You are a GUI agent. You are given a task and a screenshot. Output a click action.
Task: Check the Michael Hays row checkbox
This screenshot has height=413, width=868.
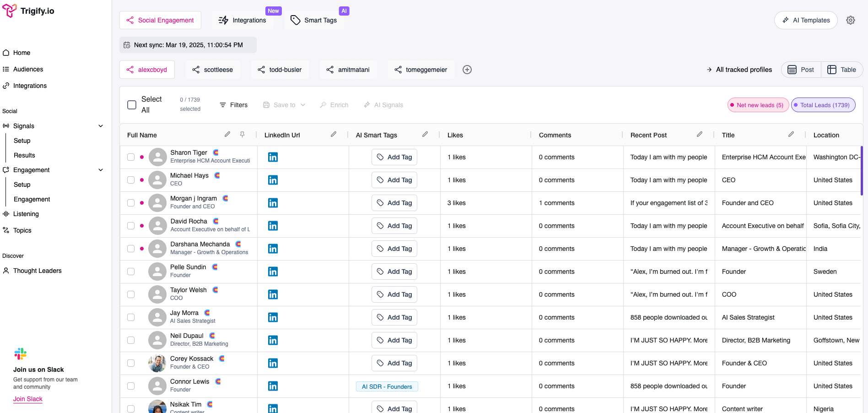click(x=131, y=180)
